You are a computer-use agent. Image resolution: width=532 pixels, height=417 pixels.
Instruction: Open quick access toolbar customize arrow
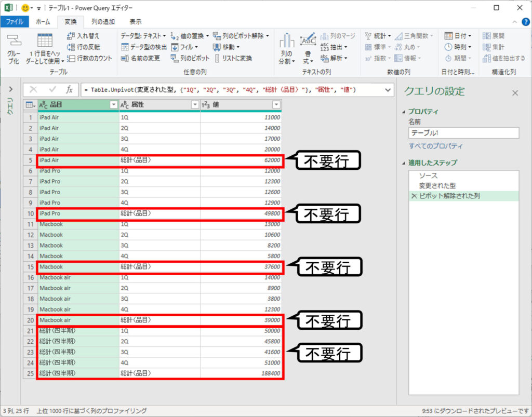click(x=38, y=8)
